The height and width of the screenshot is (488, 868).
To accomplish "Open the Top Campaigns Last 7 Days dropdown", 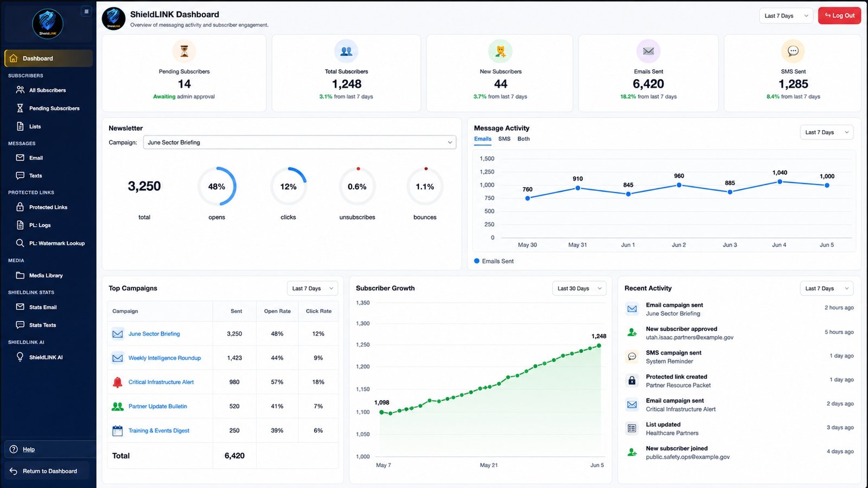I will tap(312, 288).
